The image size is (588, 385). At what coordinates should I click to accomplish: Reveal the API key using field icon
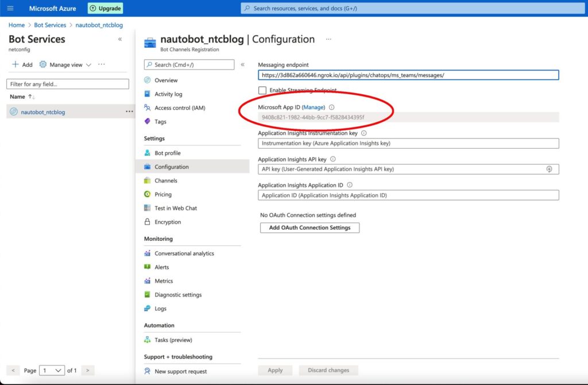coord(549,170)
